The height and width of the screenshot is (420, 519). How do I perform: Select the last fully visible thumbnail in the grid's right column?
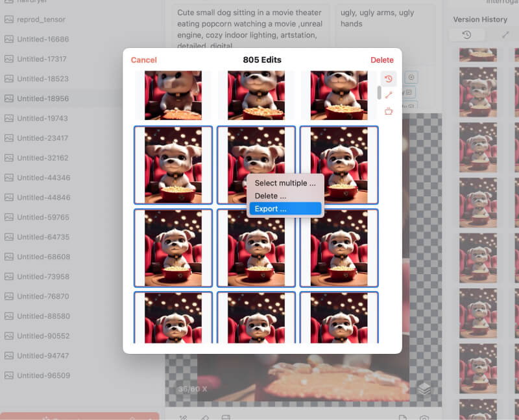click(339, 248)
